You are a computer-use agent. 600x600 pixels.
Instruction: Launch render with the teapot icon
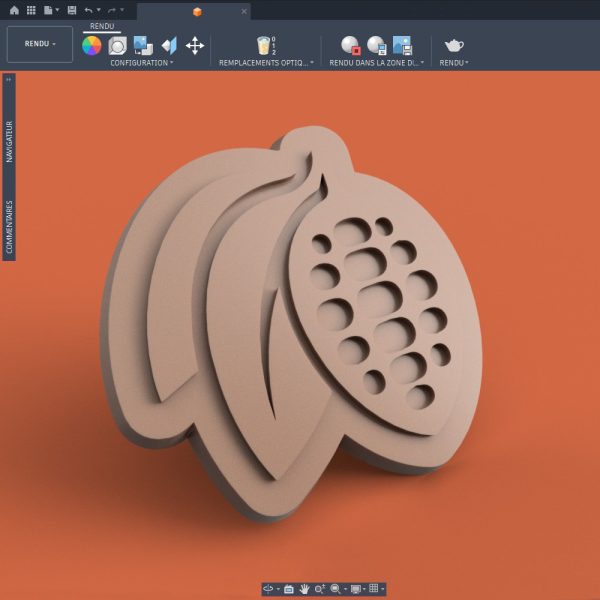click(x=454, y=46)
